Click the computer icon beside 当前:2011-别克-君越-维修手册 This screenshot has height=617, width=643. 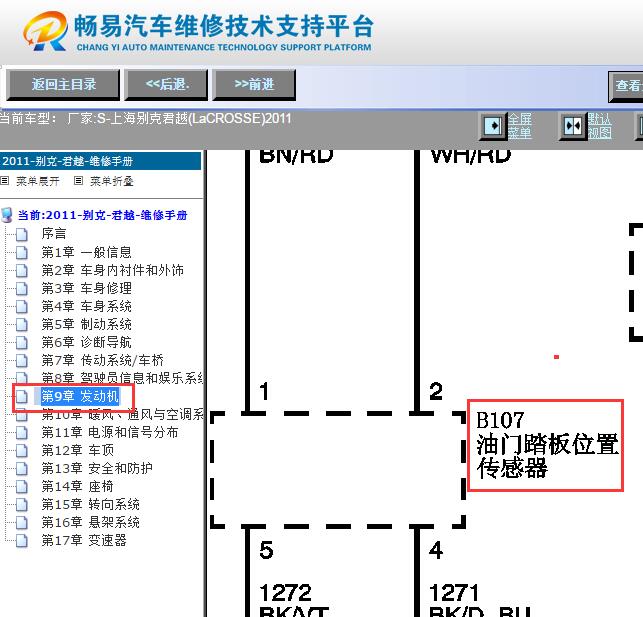[7, 214]
